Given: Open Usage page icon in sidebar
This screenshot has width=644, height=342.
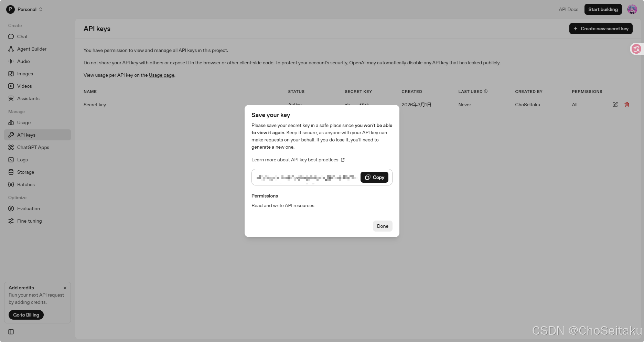Looking at the screenshot, I should point(11,122).
